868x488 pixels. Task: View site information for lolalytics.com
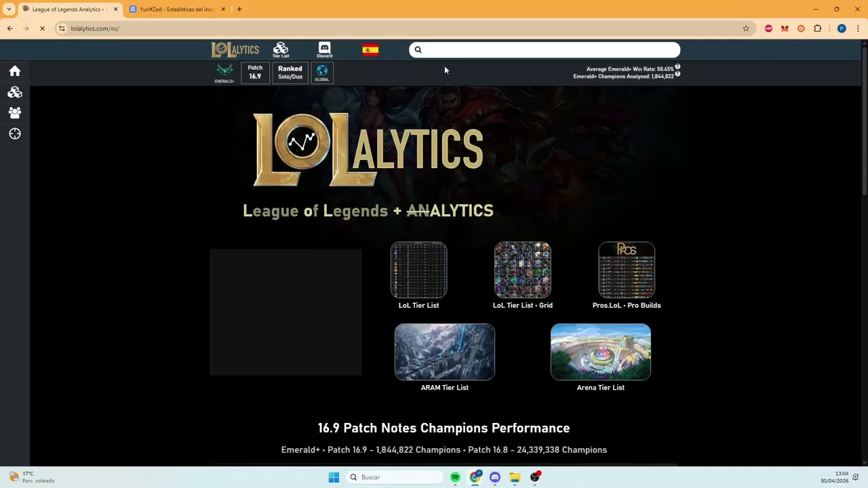click(x=62, y=28)
